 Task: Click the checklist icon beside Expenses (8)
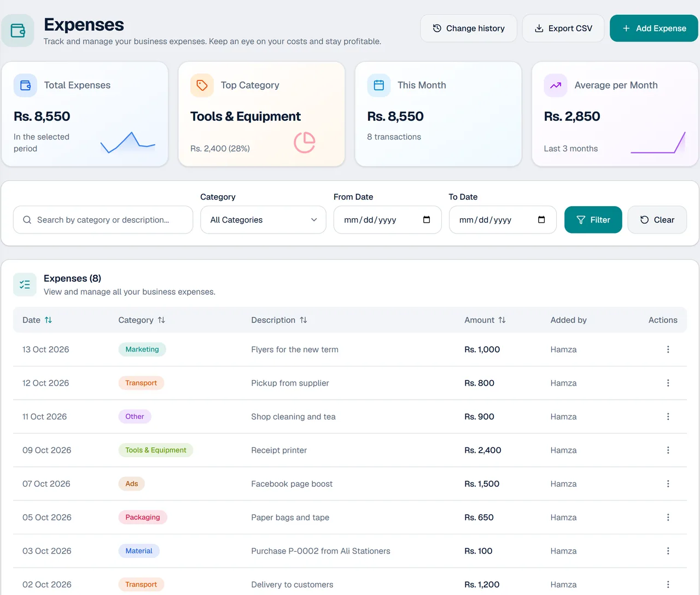coord(25,284)
